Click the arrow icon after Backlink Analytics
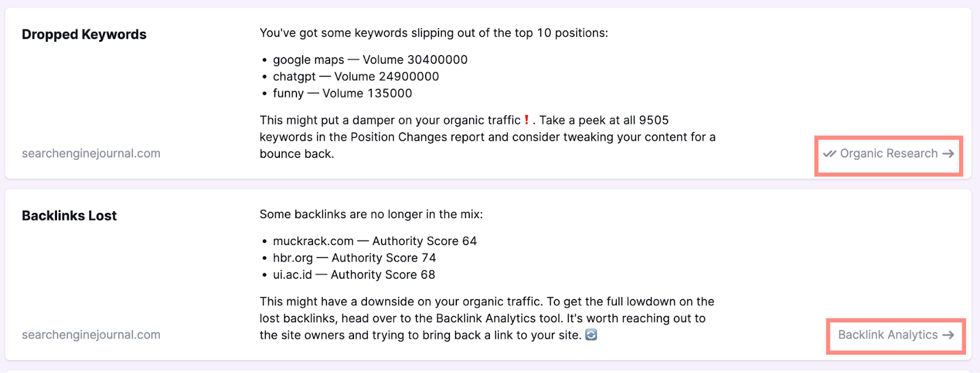 coord(948,335)
